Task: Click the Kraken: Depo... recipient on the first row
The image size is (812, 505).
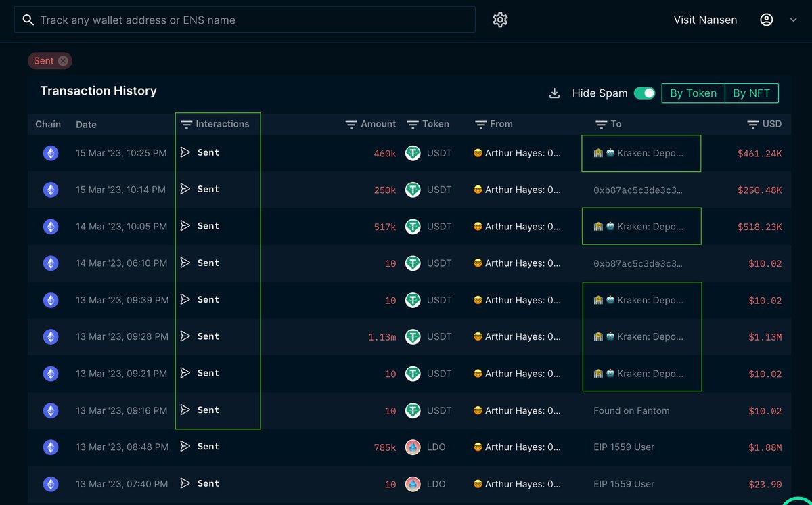Action: [641, 153]
